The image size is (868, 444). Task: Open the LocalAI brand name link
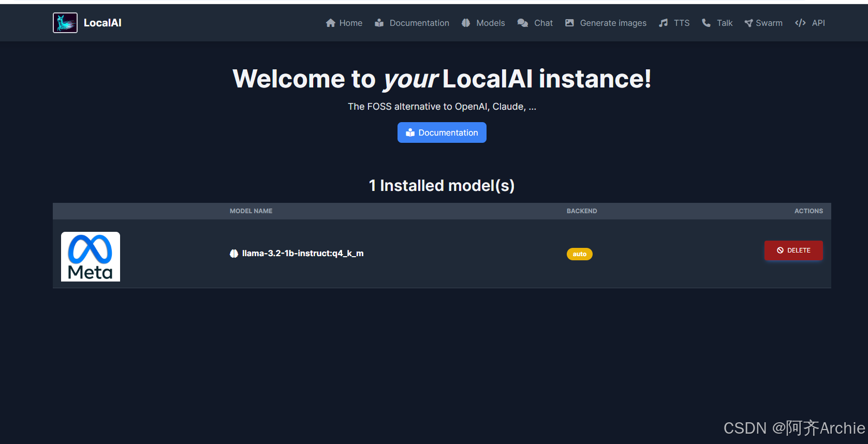102,23
